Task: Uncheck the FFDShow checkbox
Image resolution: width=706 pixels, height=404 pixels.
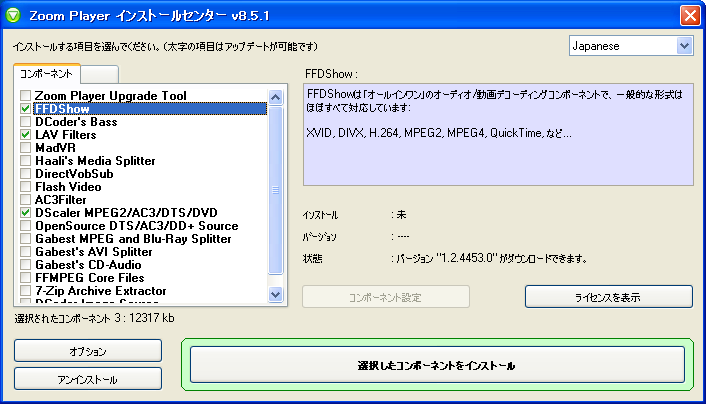Action: coord(26,109)
